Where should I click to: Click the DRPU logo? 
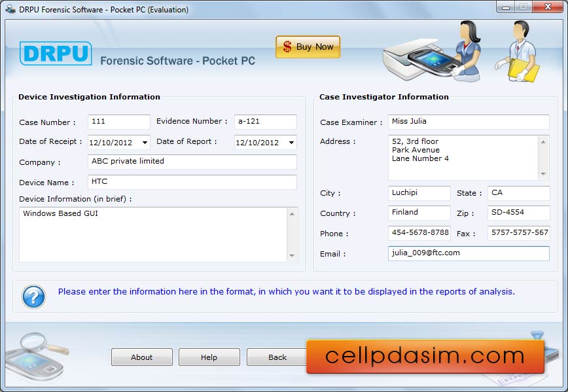(56, 54)
